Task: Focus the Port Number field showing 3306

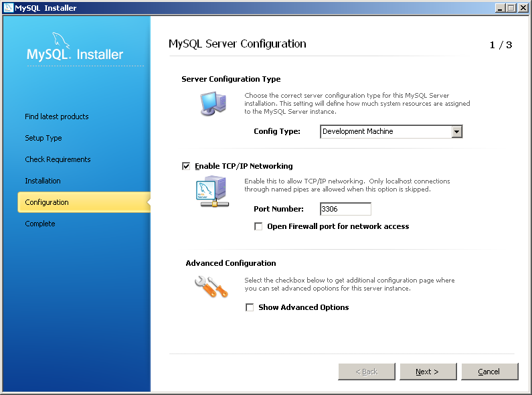Action: (345, 209)
